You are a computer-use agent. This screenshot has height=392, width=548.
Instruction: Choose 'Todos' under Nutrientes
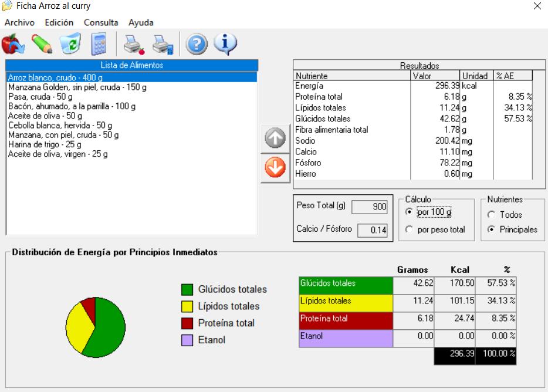(x=491, y=215)
